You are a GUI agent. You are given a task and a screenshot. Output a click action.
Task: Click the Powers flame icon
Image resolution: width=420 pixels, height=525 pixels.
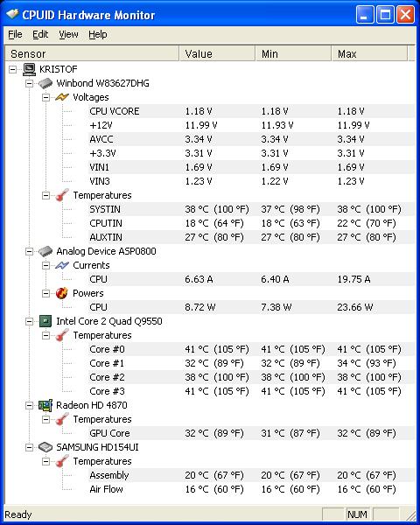point(62,293)
